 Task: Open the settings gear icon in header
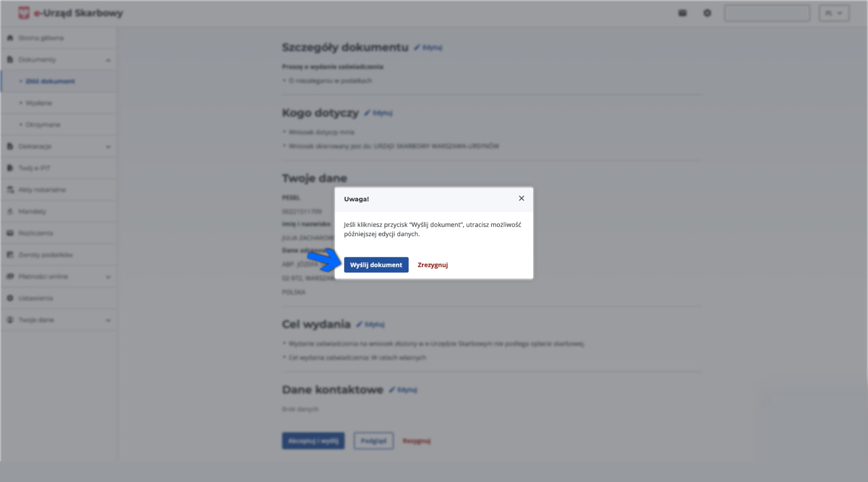tap(707, 13)
